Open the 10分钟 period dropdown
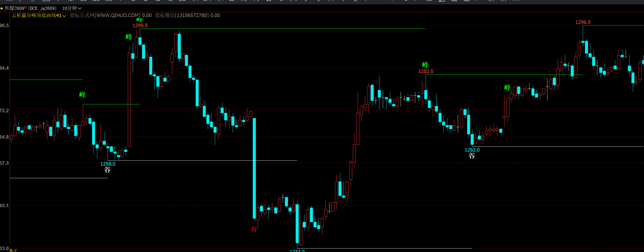644x252 pixels. tap(72, 8)
